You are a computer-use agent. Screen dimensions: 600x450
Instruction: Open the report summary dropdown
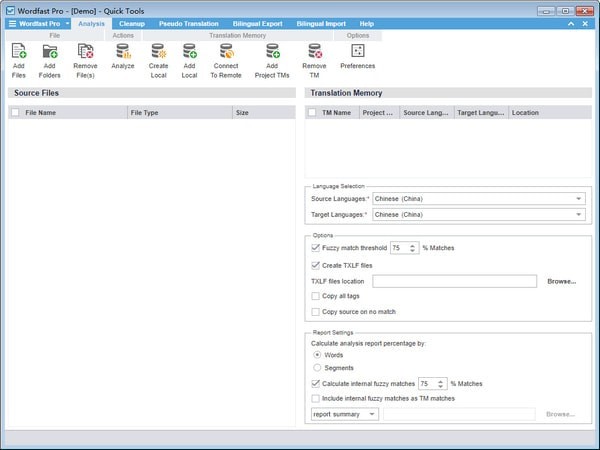pyautogui.click(x=344, y=414)
